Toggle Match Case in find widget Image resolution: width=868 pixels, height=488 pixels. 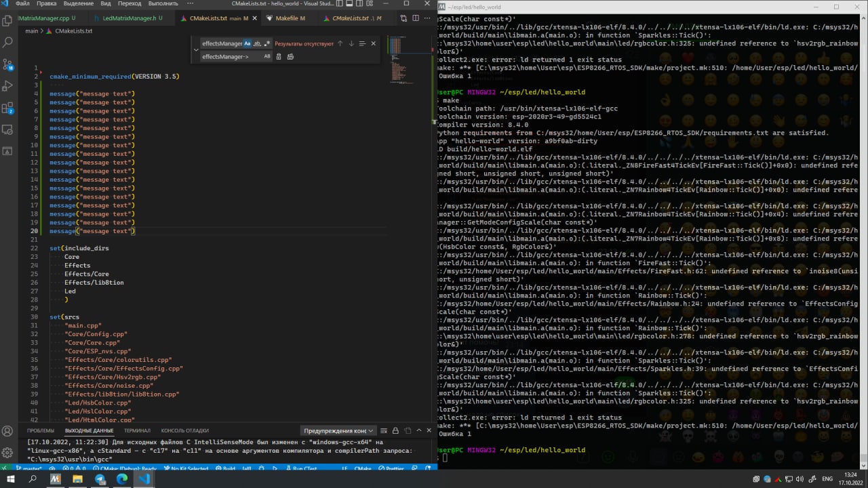248,43
